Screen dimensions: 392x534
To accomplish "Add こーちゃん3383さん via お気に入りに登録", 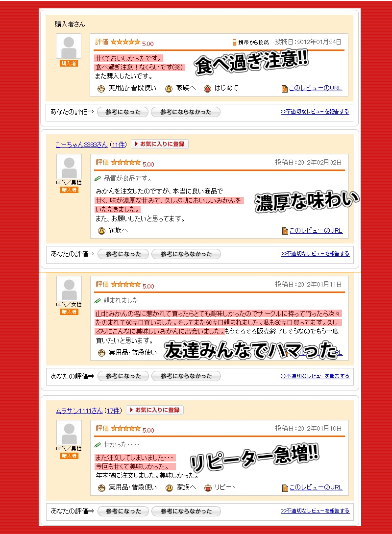I will [x=160, y=144].
